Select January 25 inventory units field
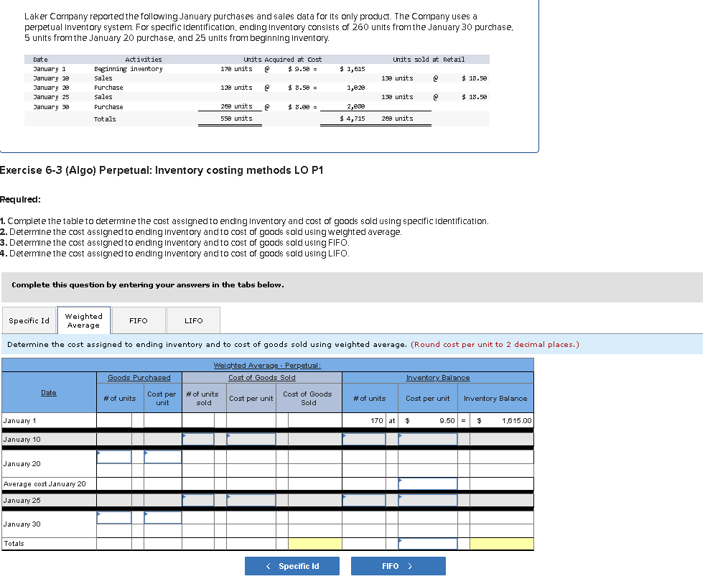The image size is (728, 584). point(364,501)
